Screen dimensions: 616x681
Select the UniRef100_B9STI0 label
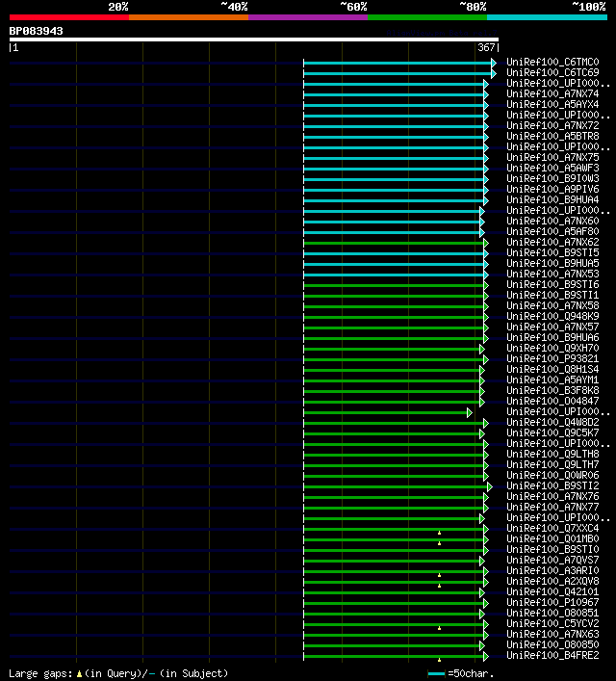(x=552, y=549)
